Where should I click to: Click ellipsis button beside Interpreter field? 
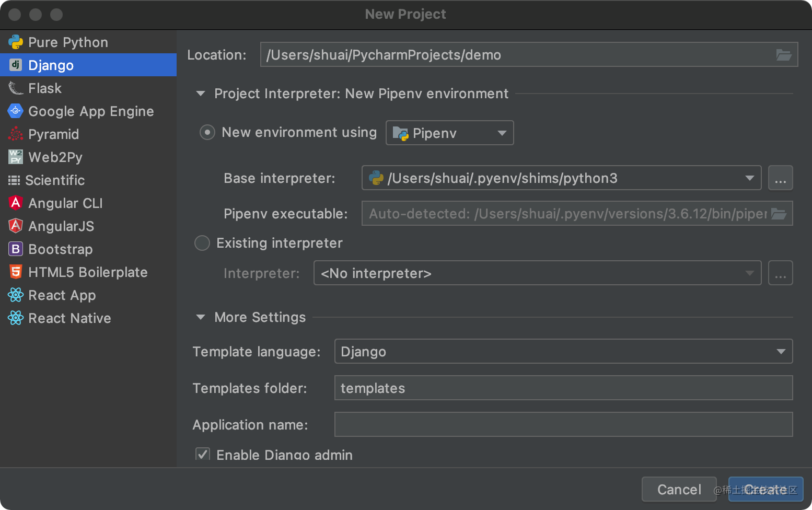point(781,273)
